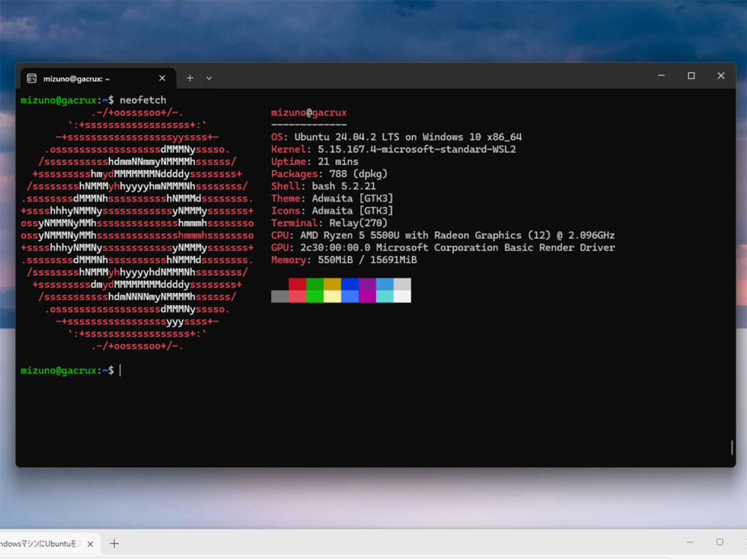Image resolution: width=747 pixels, height=560 pixels.
Task: Click the cyan swatch in the neofetch color bar
Action: pyautogui.click(x=384, y=297)
